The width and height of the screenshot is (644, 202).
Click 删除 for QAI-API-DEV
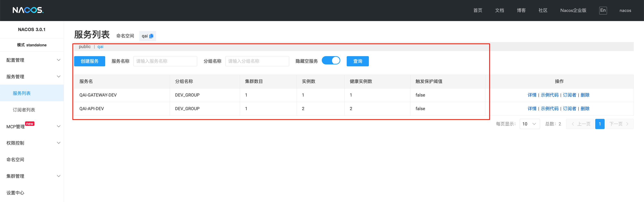(585, 109)
